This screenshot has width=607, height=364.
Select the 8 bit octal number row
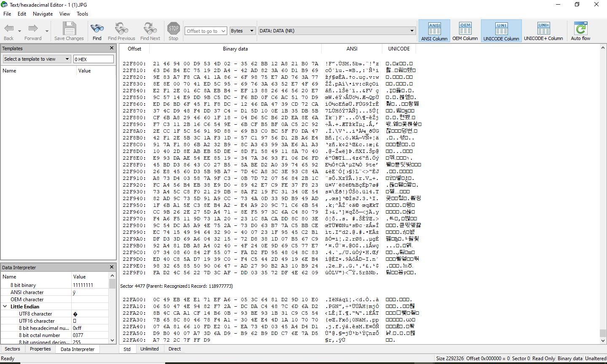(x=55, y=335)
